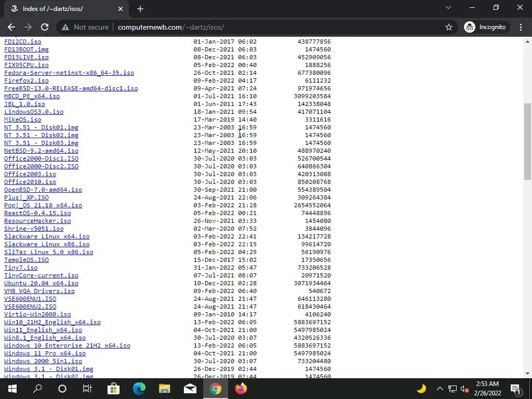Viewport: 532px width, 399px height.
Task: Open the Windows Start menu
Action: 12,389
